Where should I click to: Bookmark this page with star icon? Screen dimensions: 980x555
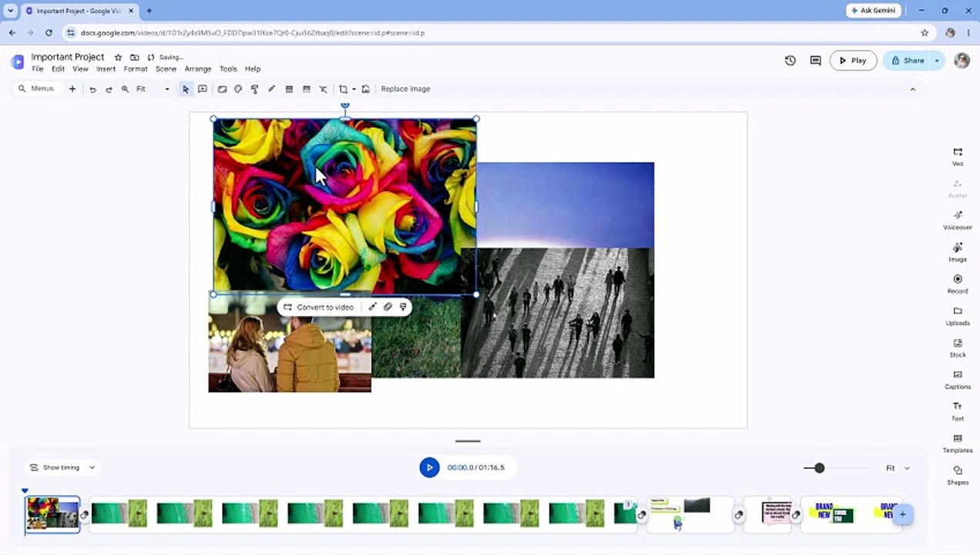click(925, 33)
